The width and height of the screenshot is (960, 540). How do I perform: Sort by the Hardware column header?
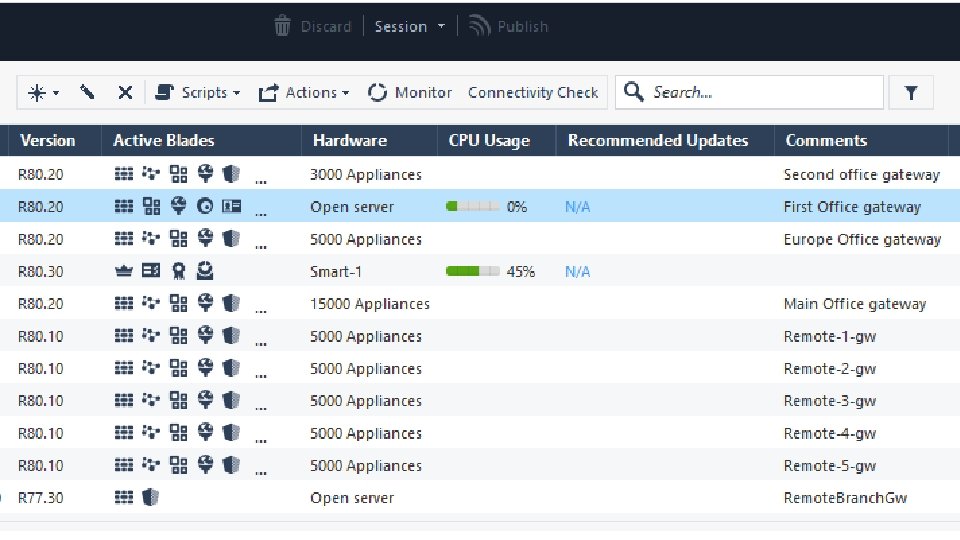pos(350,140)
